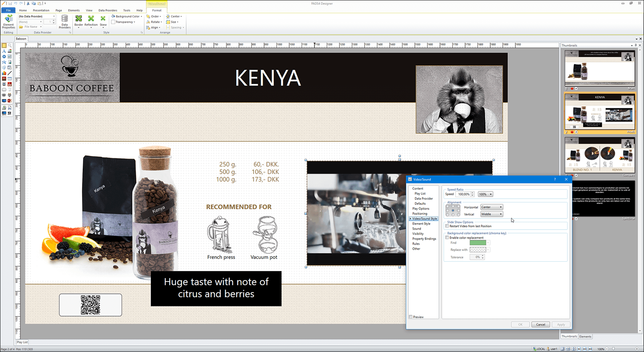The width and height of the screenshot is (644, 352).
Task: Open the Border style options
Action: (78, 21)
